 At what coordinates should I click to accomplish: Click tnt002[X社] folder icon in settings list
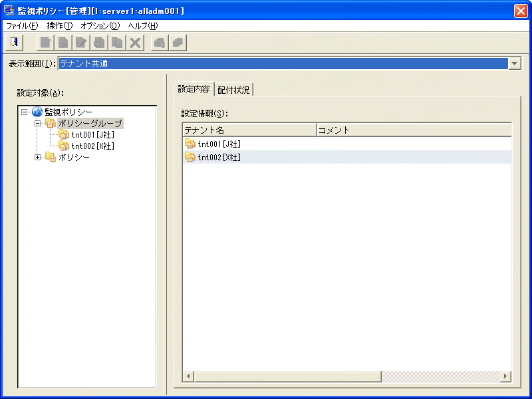(190, 157)
